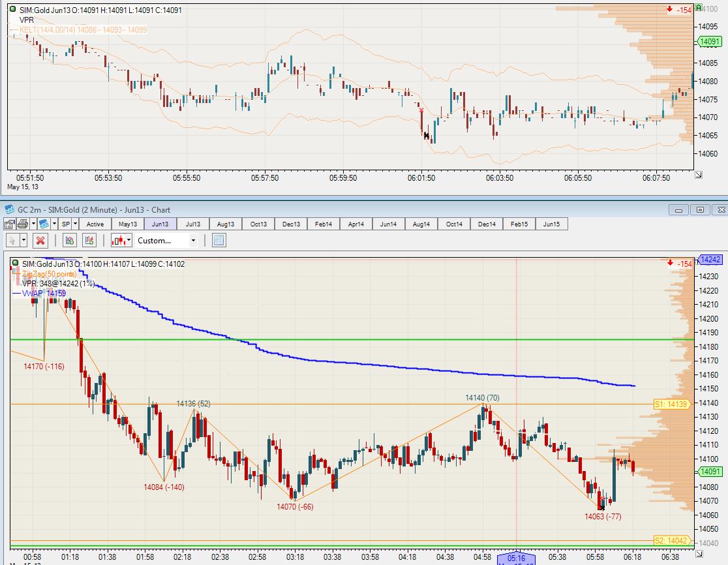
Task: Select the Oct13 contract tab
Action: pyautogui.click(x=258, y=224)
